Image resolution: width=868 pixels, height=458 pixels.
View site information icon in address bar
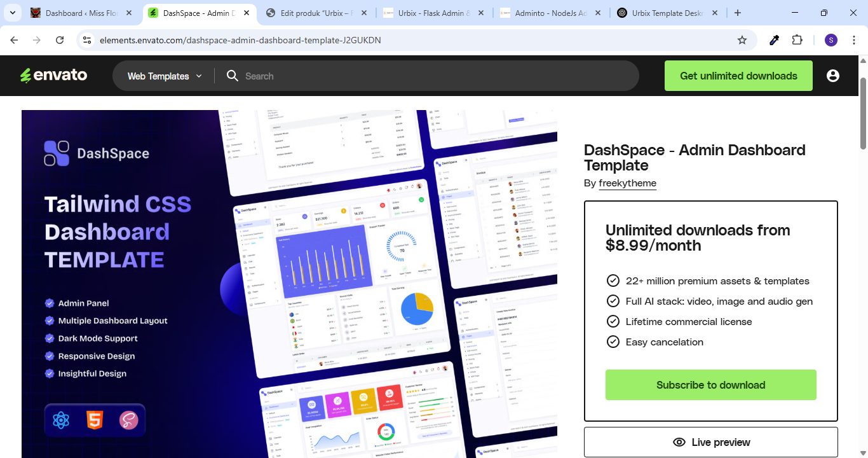88,40
